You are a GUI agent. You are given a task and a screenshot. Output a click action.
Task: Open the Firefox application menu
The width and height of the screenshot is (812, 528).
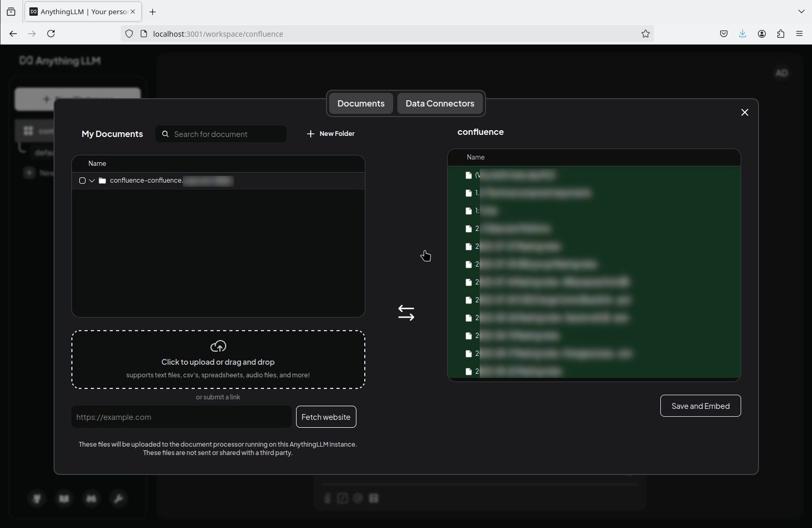click(x=799, y=34)
